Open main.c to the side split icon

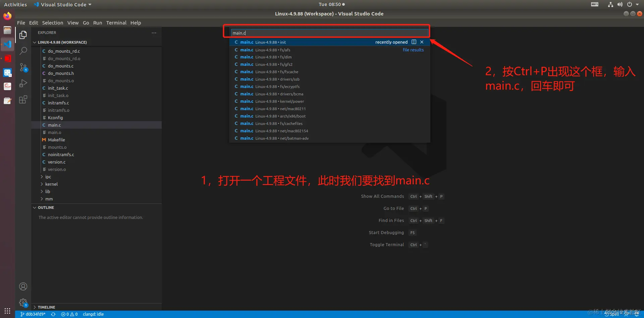click(x=414, y=42)
